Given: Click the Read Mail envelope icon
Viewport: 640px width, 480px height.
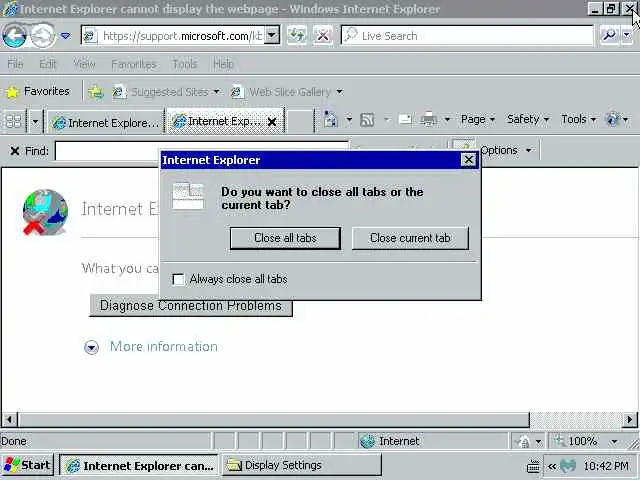Looking at the screenshot, I should (405, 120).
